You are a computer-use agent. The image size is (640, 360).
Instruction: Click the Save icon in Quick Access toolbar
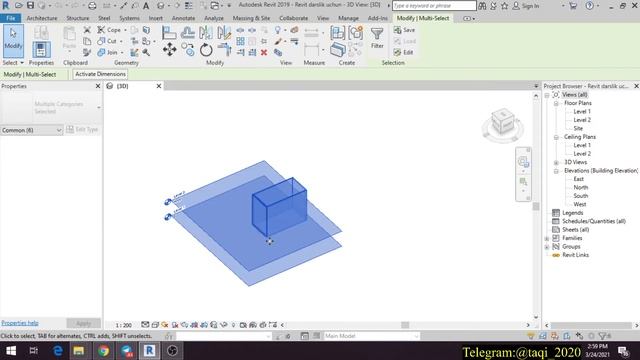point(30,6)
